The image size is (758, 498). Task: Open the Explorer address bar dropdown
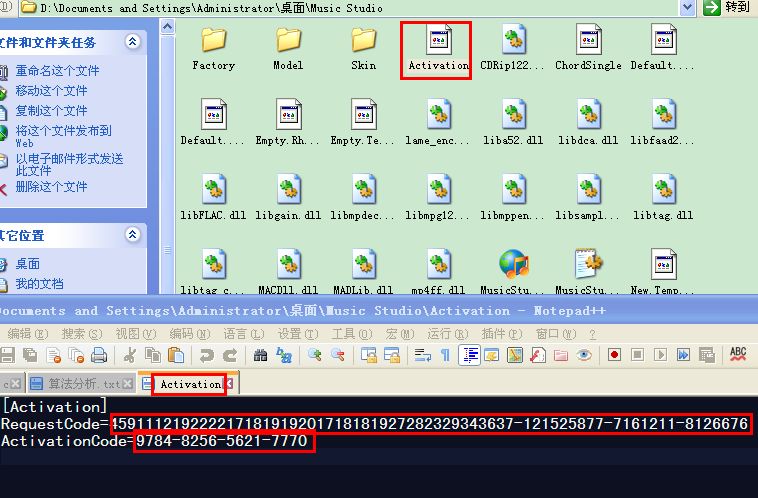tap(687, 7)
